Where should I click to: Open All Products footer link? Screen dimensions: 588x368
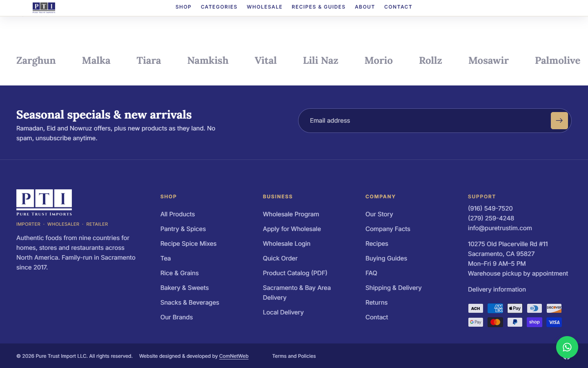pos(178,214)
